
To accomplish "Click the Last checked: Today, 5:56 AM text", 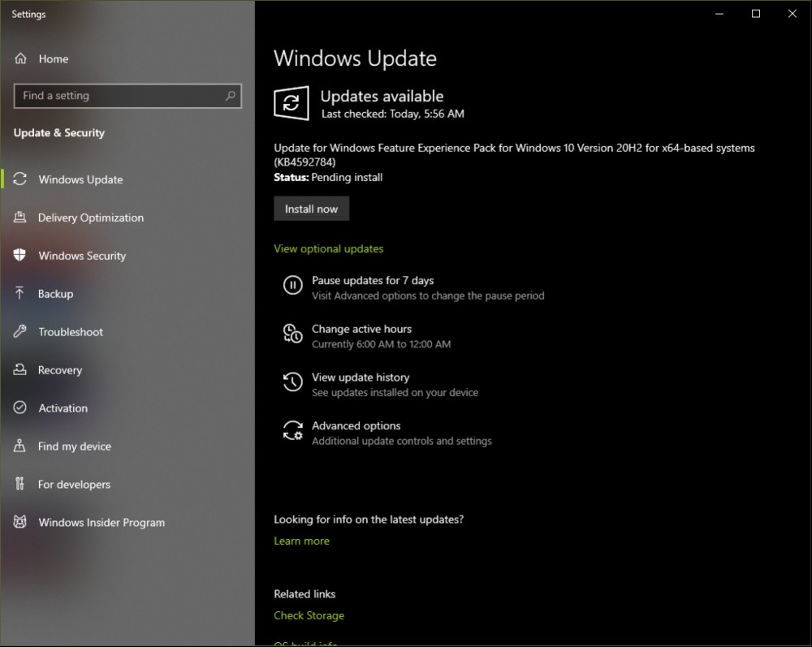I will pyautogui.click(x=392, y=114).
